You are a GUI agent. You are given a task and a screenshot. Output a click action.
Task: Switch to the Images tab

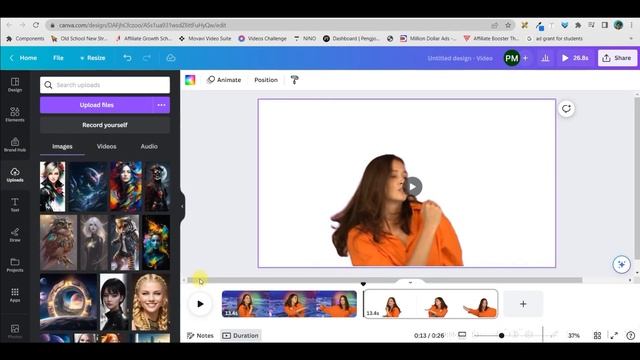[62, 147]
